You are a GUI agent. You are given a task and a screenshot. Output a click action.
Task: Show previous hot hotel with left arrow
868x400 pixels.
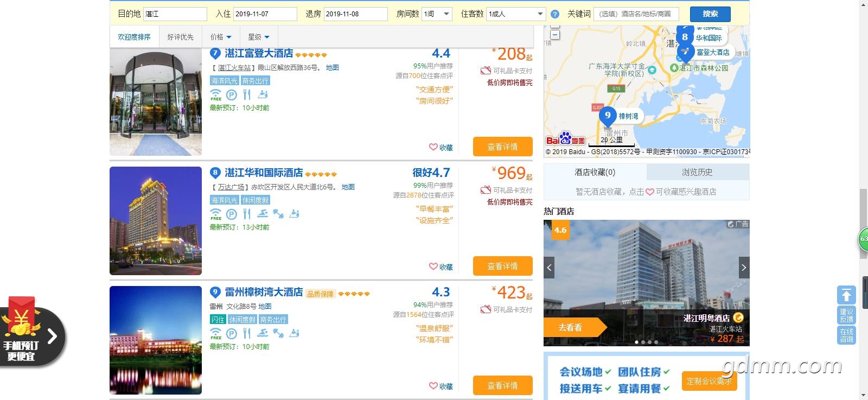pyautogui.click(x=549, y=268)
